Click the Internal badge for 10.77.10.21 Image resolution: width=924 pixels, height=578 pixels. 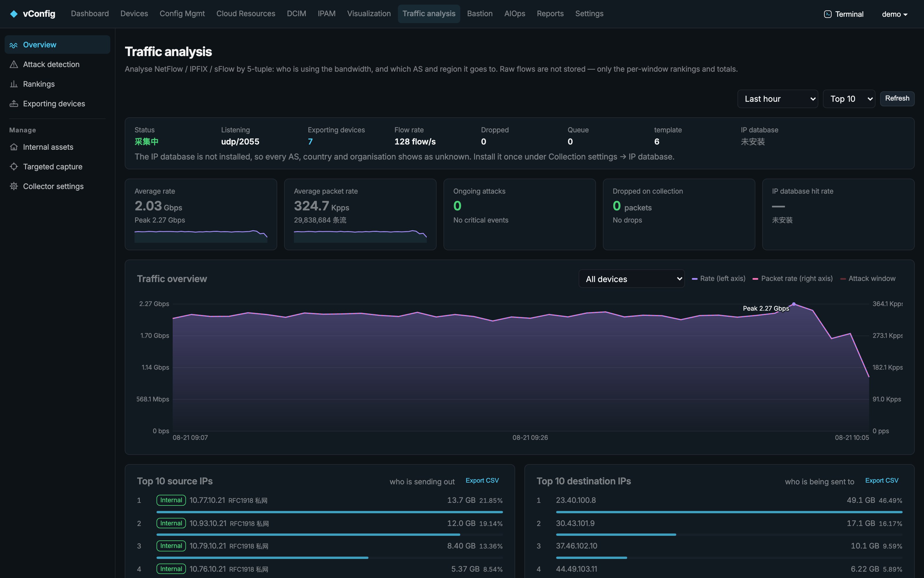coord(171,500)
